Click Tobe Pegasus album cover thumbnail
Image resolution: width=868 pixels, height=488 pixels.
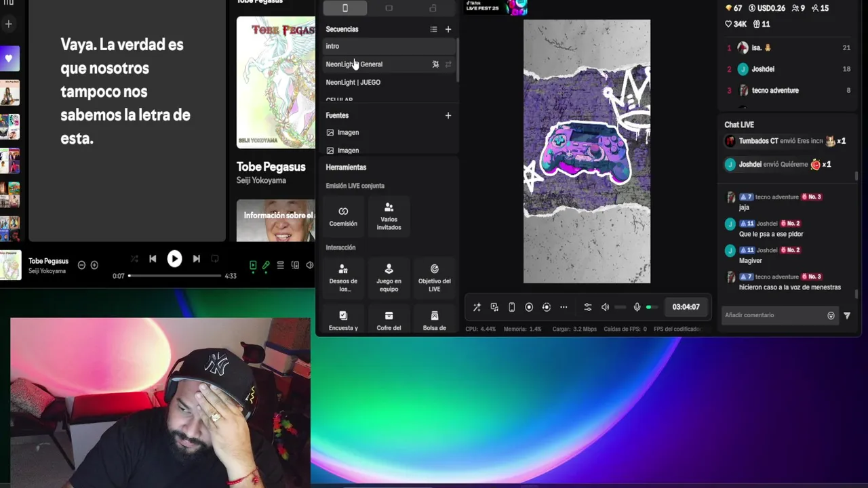(x=10, y=265)
